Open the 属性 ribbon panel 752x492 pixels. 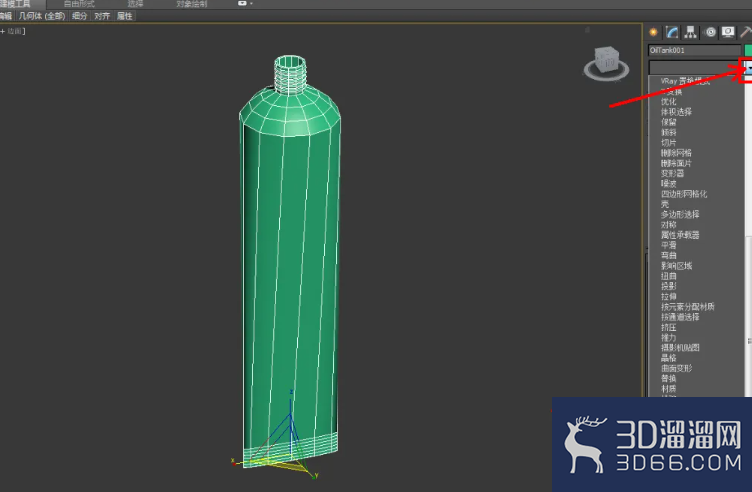125,16
